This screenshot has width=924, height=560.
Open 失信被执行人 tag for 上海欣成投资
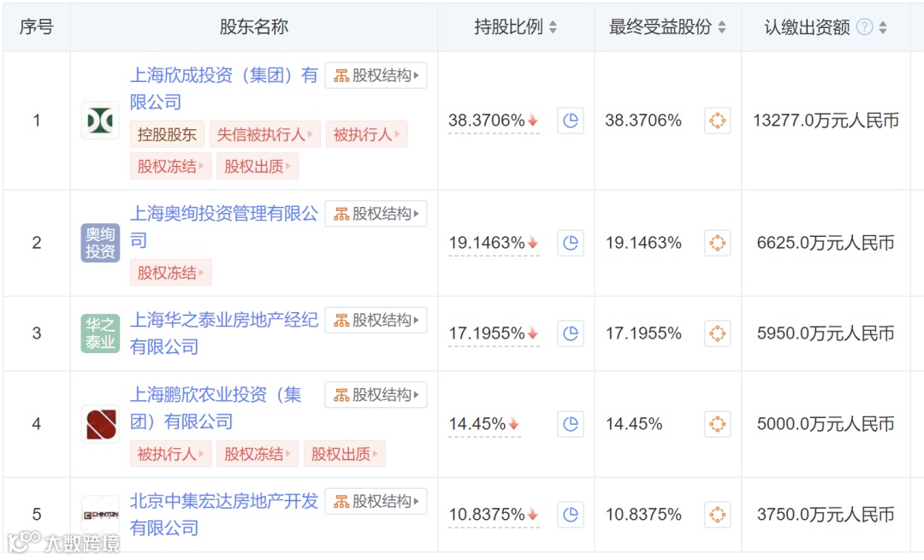pyautogui.click(x=264, y=134)
